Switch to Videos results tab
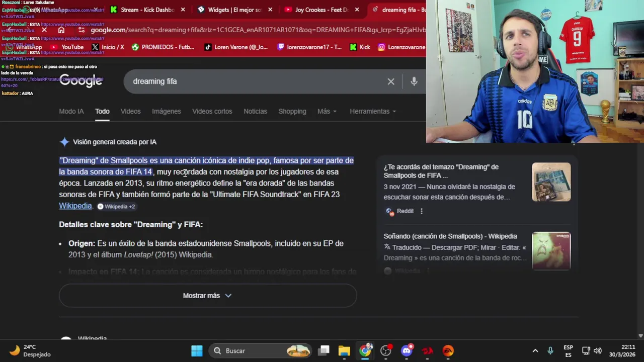The height and width of the screenshot is (362, 644). tap(130, 111)
